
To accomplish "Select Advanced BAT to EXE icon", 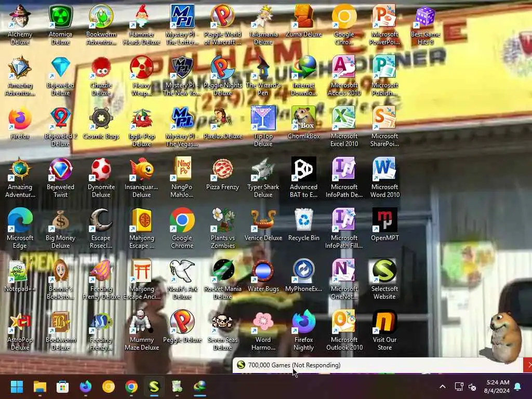I will click(x=303, y=178).
